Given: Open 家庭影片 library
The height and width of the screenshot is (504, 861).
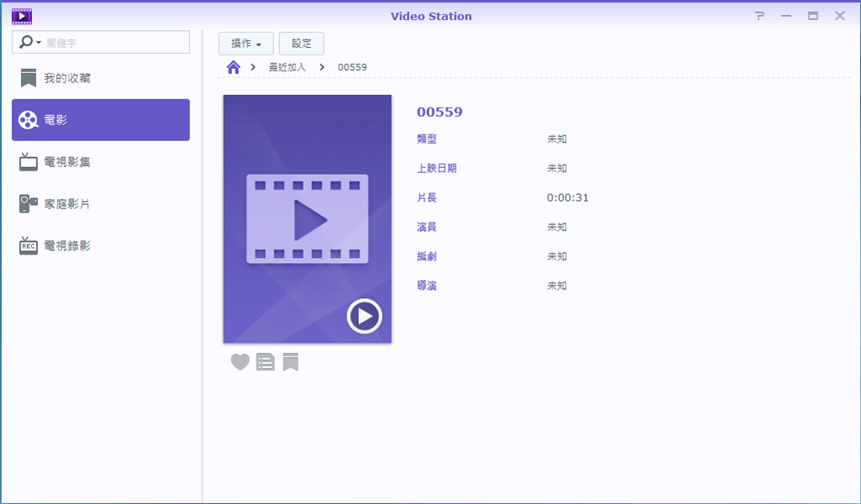Looking at the screenshot, I should [x=101, y=203].
